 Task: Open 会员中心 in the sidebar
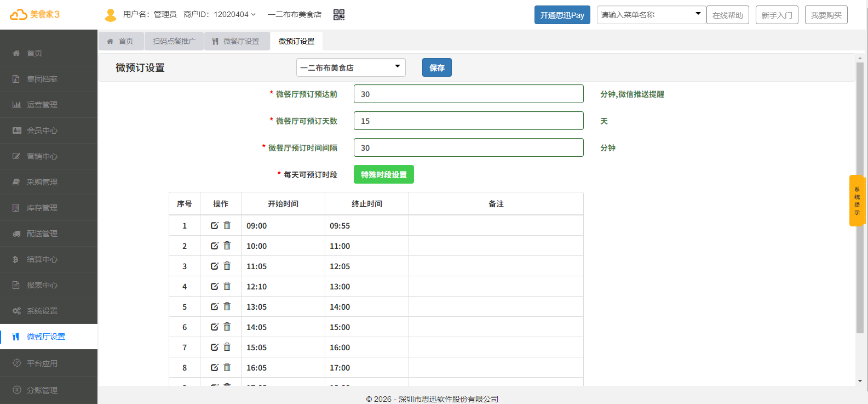(x=42, y=130)
